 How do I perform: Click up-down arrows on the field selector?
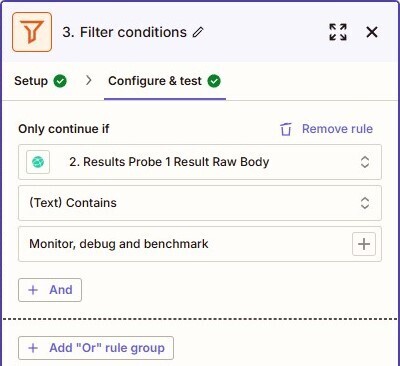[x=365, y=162]
